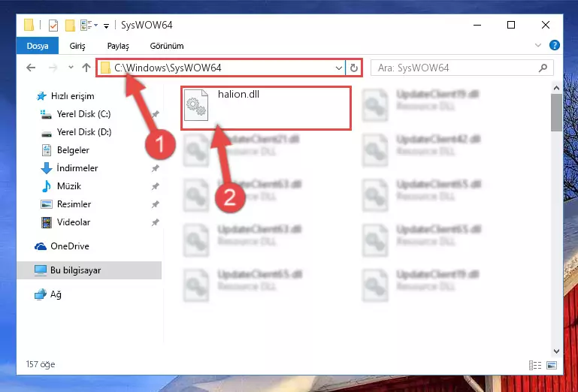Click the Belgeler document icon
Image resolution: width=578 pixels, height=392 pixels.
pos(47,150)
